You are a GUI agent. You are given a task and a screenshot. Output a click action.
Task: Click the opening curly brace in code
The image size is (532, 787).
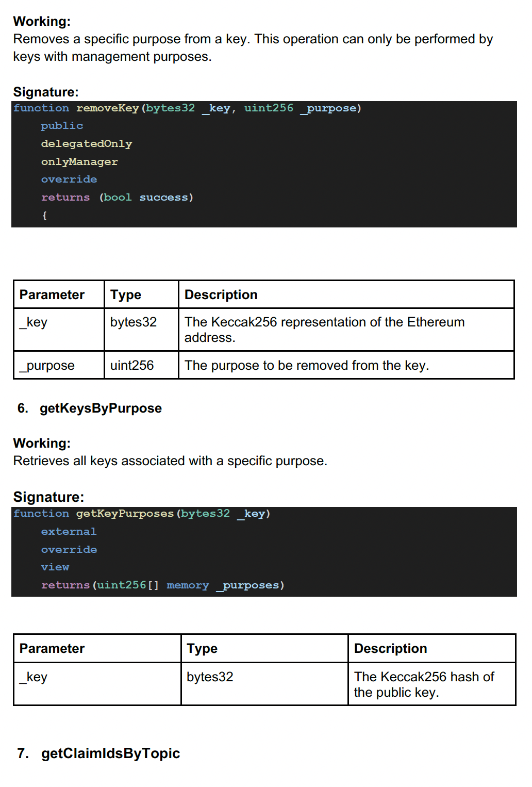click(44, 216)
